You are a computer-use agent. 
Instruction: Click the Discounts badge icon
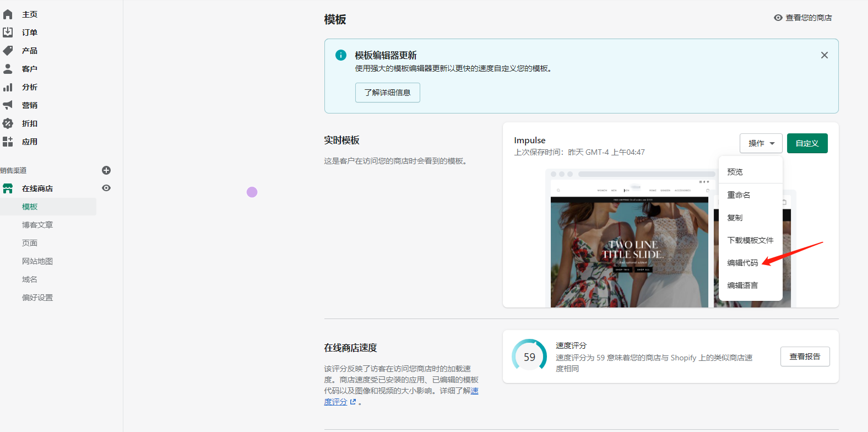[x=8, y=123]
